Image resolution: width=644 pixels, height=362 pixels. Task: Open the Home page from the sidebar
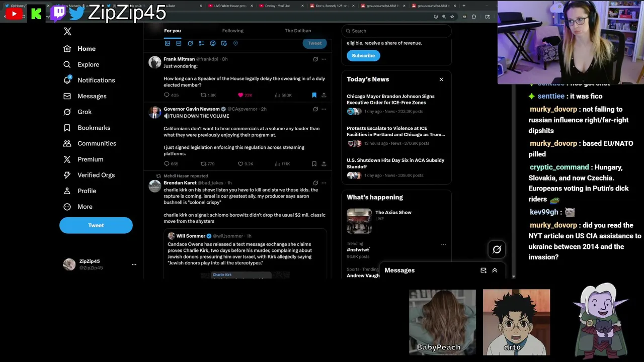point(79,49)
